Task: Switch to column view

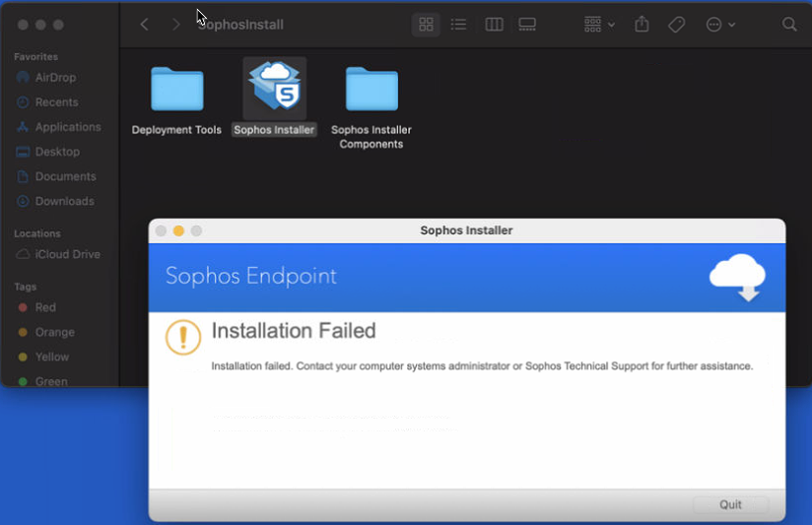Action: coord(494,25)
